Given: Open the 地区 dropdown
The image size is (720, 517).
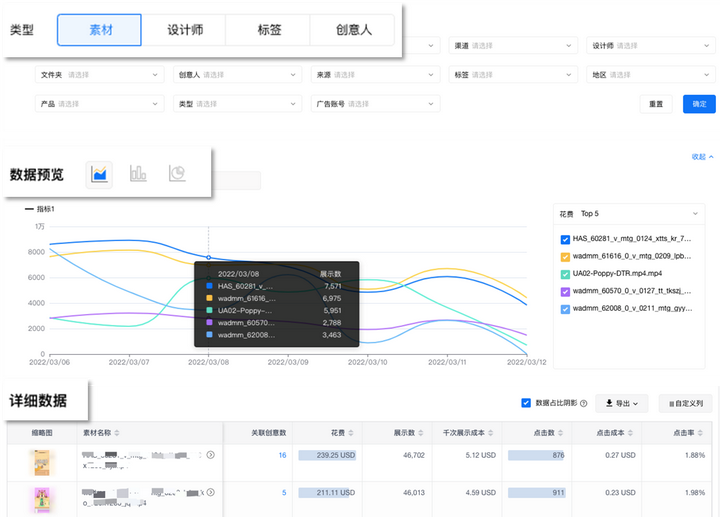Looking at the screenshot, I should [651, 74].
